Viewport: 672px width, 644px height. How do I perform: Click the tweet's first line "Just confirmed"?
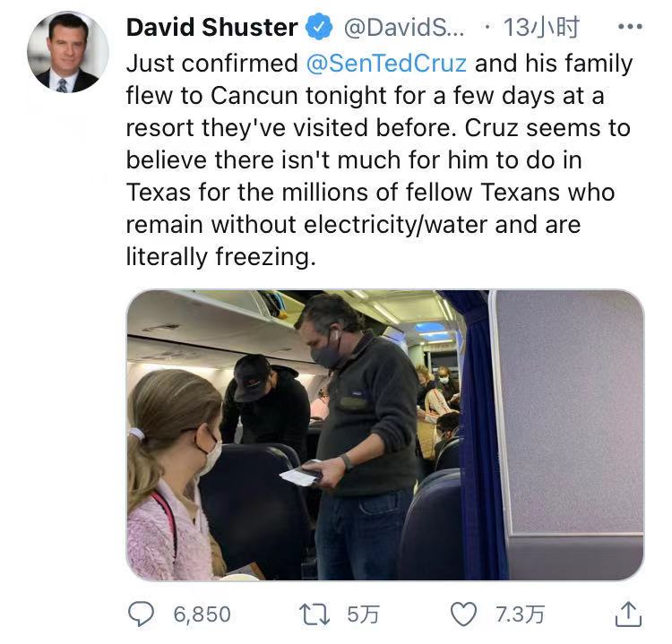tap(211, 64)
